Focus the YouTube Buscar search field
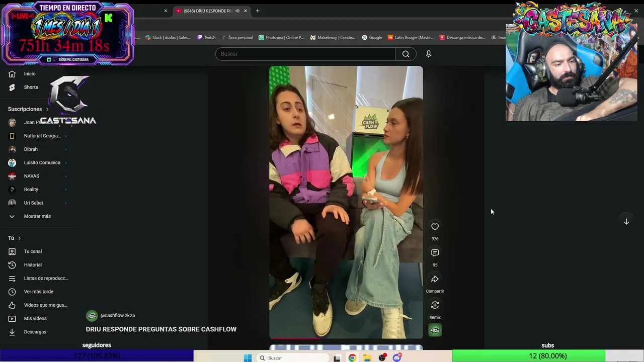Viewport: 644px width, 362px height. 305,54
